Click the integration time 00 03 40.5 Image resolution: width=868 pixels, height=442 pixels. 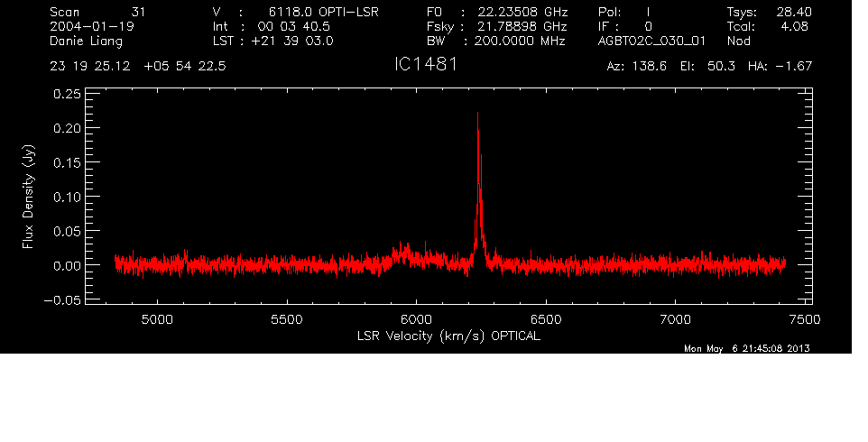[x=293, y=26]
